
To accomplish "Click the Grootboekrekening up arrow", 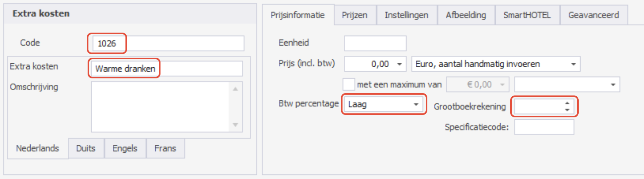I will point(567,103).
